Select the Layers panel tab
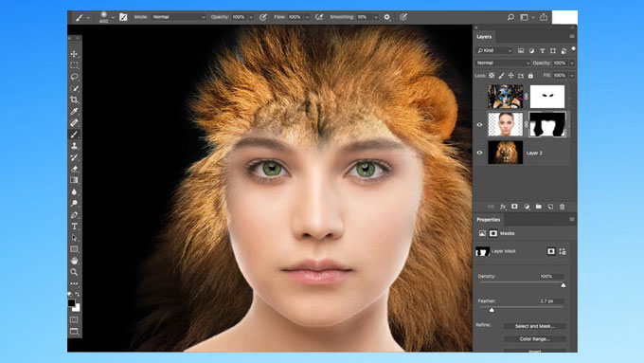This screenshot has height=363, width=644. 484,37
